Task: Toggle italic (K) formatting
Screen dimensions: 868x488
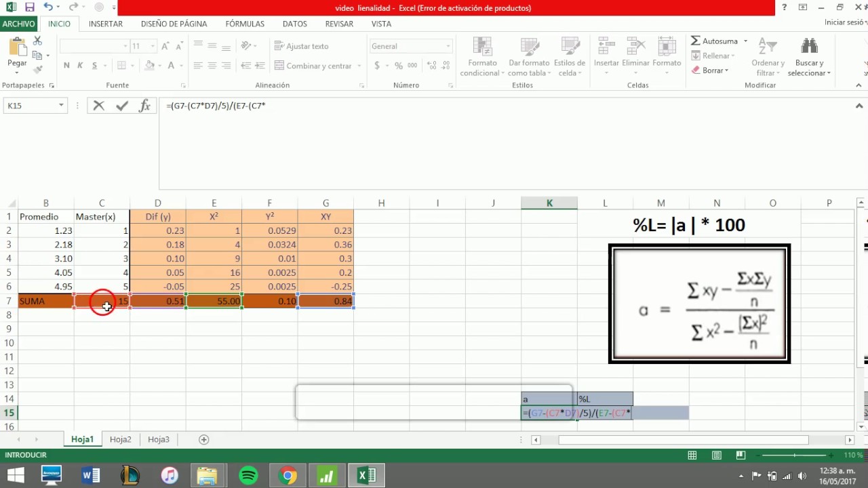Action: pos(80,66)
